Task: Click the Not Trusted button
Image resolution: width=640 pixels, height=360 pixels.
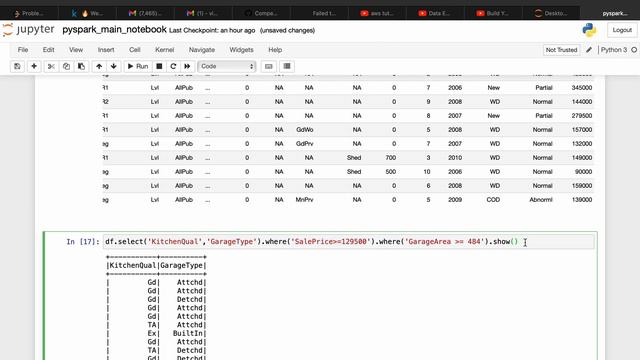Action: pos(561,50)
